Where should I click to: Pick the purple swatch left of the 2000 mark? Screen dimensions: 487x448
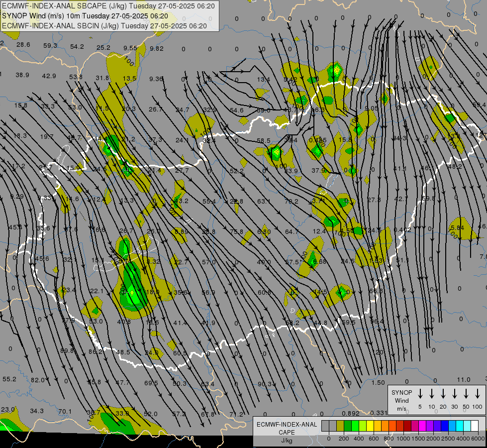click(429, 426)
